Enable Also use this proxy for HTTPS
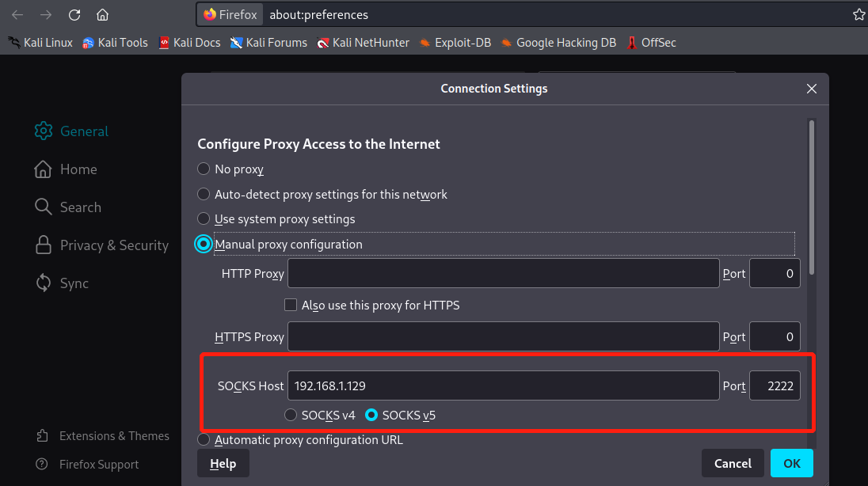The width and height of the screenshot is (868, 486). [x=291, y=305]
